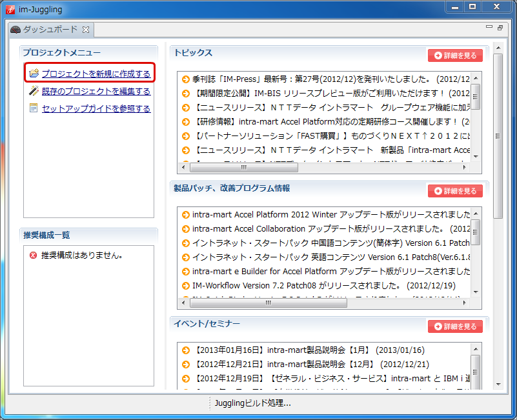This screenshot has width=517, height=420.
Task: Click トピックス list horizontal scrollbar thumb
Action: pos(244,168)
